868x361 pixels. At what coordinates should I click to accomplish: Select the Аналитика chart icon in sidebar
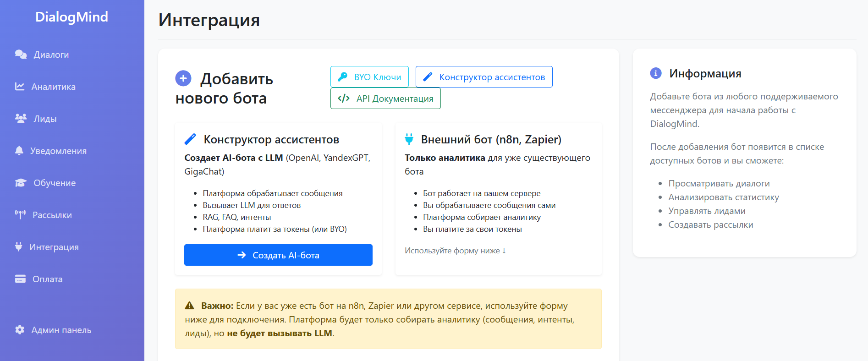coord(19,86)
